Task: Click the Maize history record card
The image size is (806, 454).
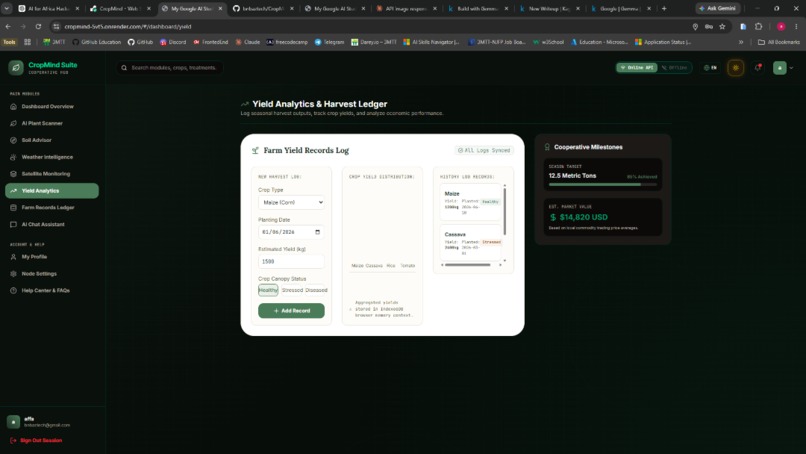Action: [x=470, y=202]
